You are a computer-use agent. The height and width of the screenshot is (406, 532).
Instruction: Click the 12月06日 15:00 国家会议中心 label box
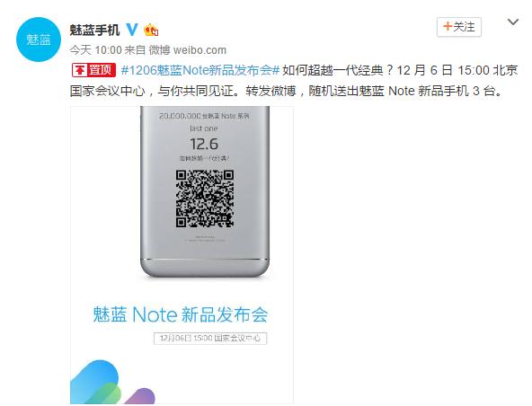click(210, 338)
